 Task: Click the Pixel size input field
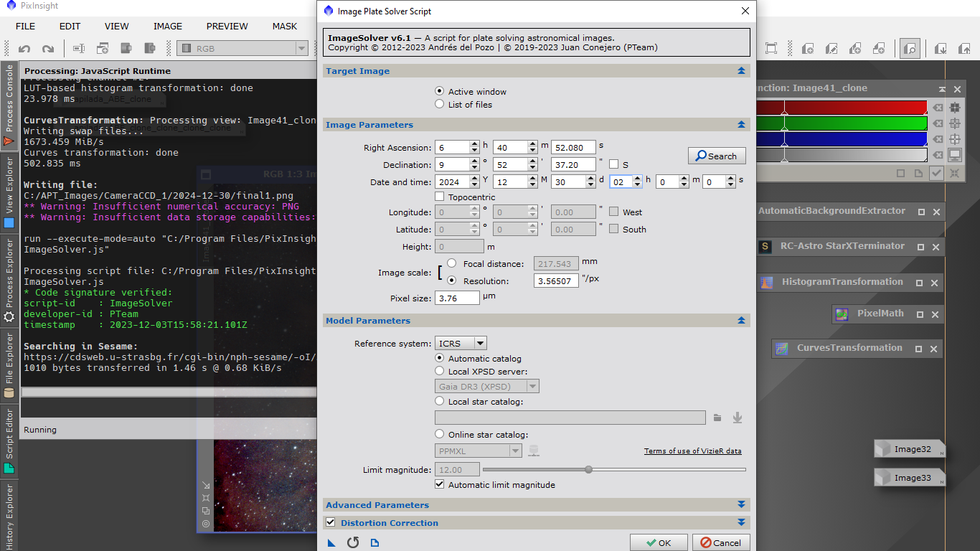pos(457,298)
